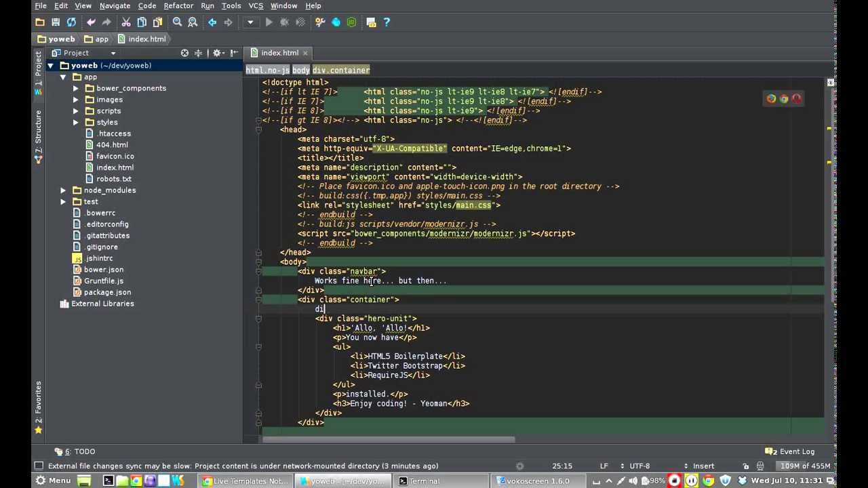This screenshot has width=868, height=488.
Task: Expand the scripts folder
Action: coord(76,111)
